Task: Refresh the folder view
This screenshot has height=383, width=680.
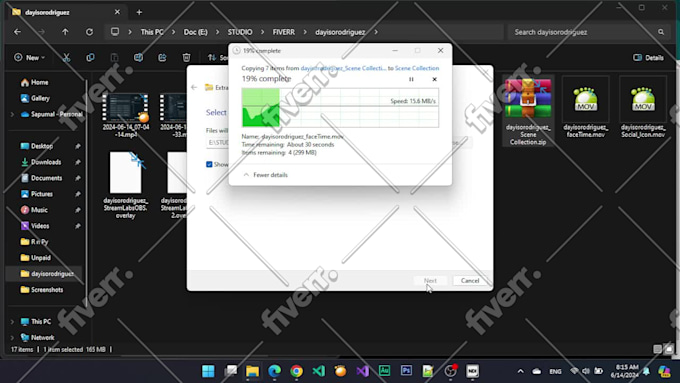Action: 89,32
